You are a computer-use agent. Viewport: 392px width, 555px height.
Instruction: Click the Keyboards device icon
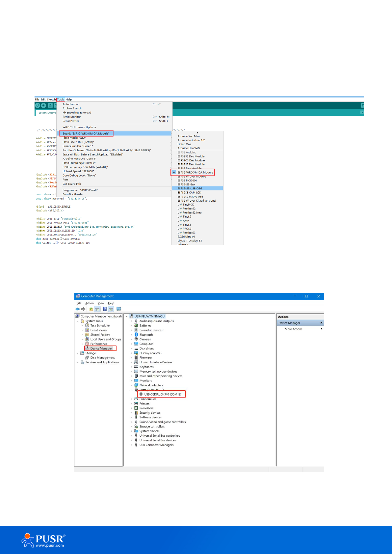pyautogui.click(x=136, y=367)
